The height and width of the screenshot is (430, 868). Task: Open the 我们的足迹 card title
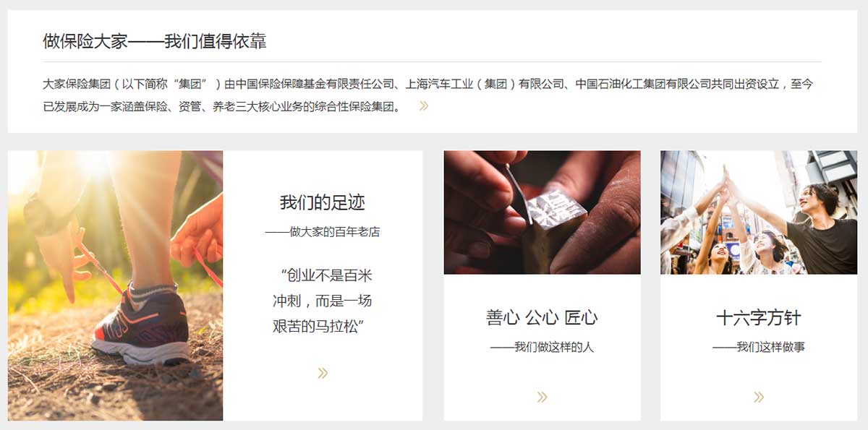(x=323, y=202)
